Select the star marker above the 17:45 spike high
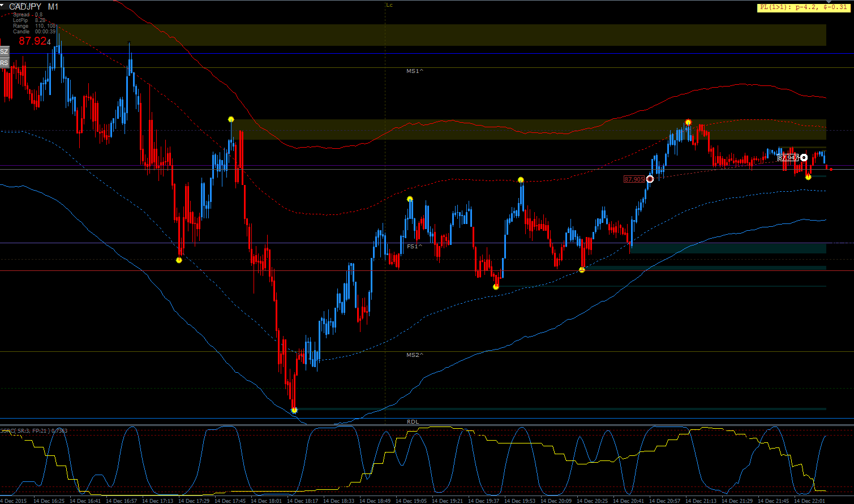 point(231,119)
